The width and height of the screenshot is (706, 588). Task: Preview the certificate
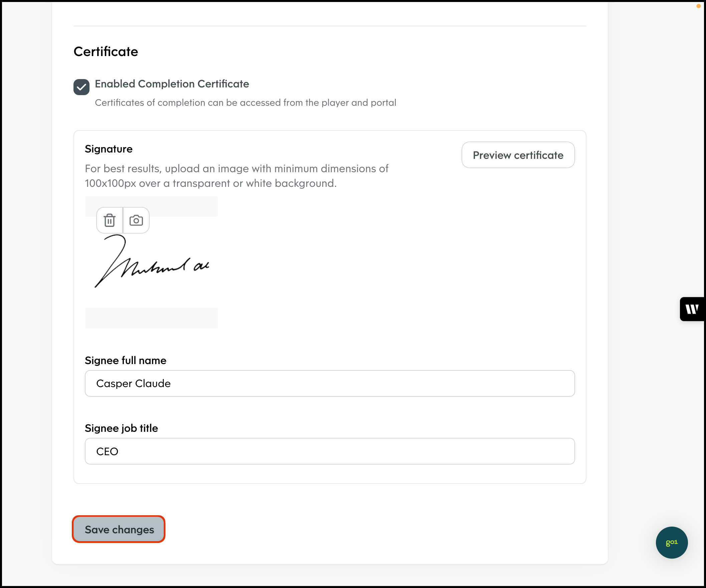518,155
